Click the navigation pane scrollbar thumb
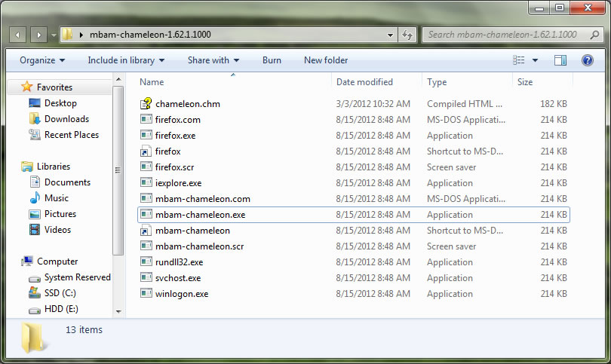 click(x=118, y=170)
